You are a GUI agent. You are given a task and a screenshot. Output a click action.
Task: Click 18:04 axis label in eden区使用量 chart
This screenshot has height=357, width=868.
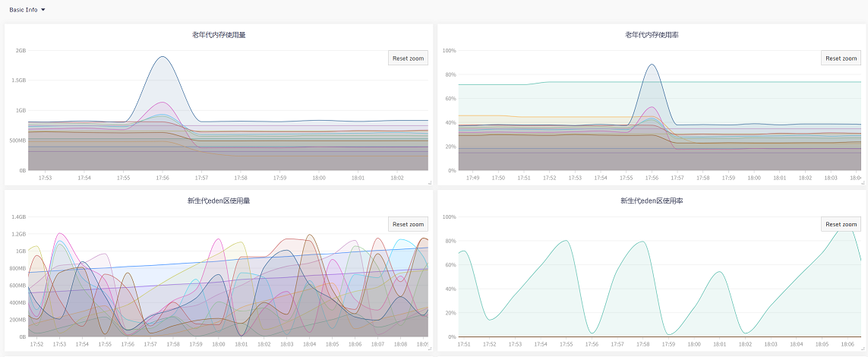(x=310, y=344)
